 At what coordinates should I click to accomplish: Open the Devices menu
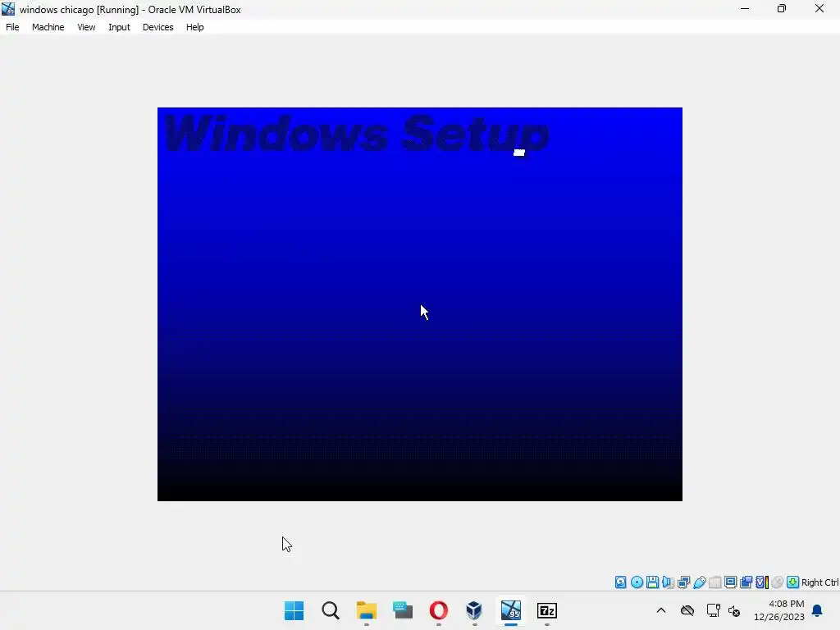point(158,27)
